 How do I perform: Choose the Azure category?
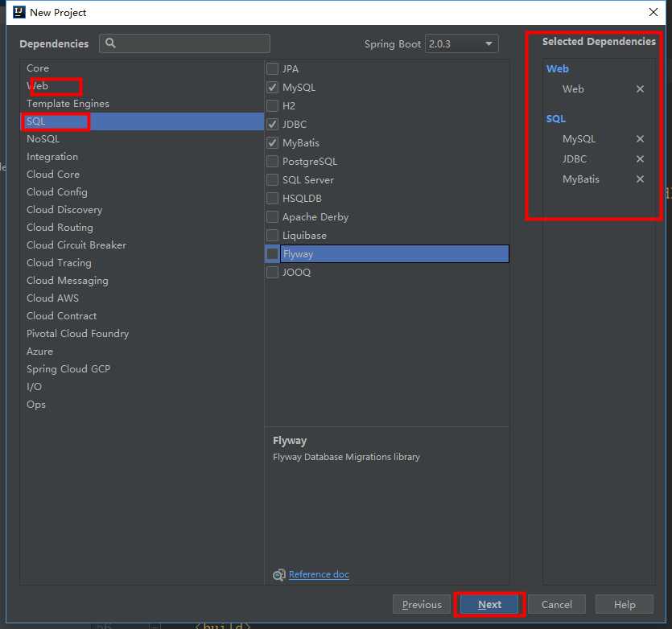(x=142, y=351)
